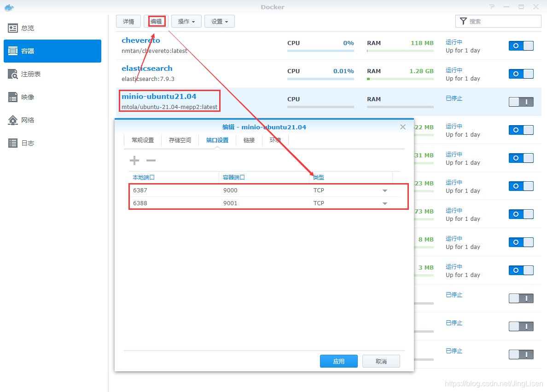Close the 编辑 dialog with X icon
Image resolution: width=547 pixels, height=392 pixels.
pyautogui.click(x=403, y=127)
